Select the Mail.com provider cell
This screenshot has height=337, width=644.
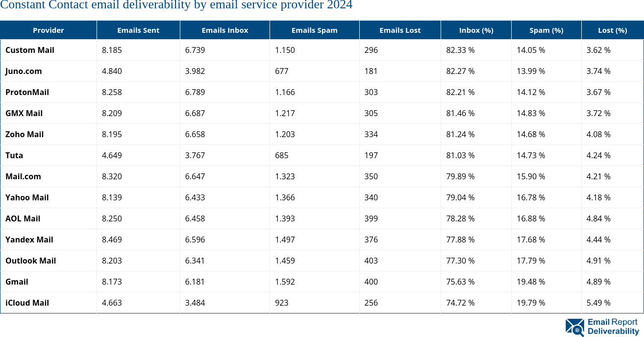(49, 176)
